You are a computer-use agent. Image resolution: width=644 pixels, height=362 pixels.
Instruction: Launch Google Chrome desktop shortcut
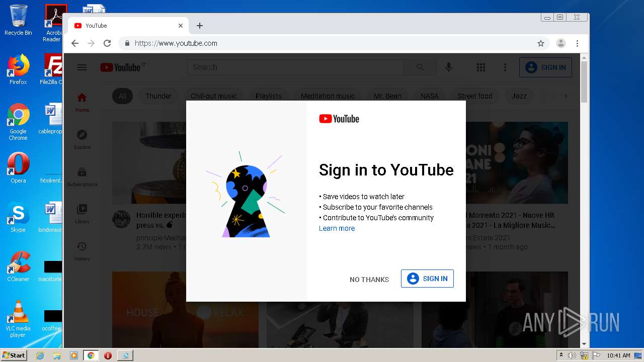coord(18,122)
